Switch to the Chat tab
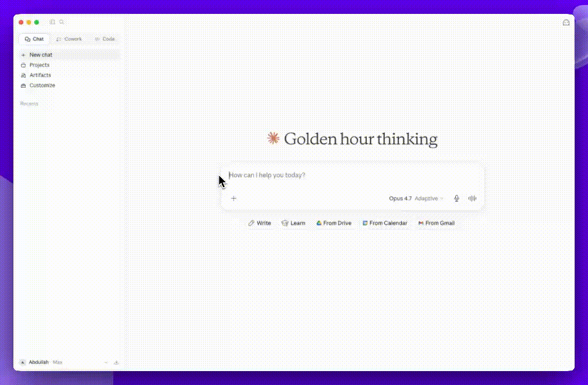The width and height of the screenshot is (588, 385). pos(34,39)
